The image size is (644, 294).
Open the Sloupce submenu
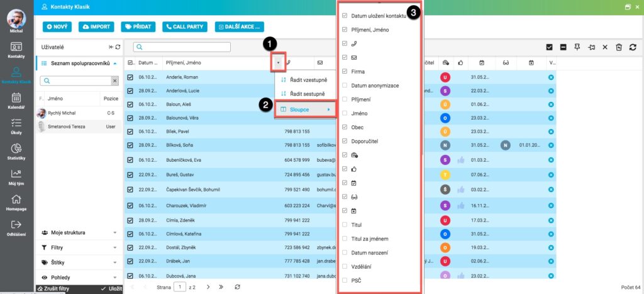point(305,110)
